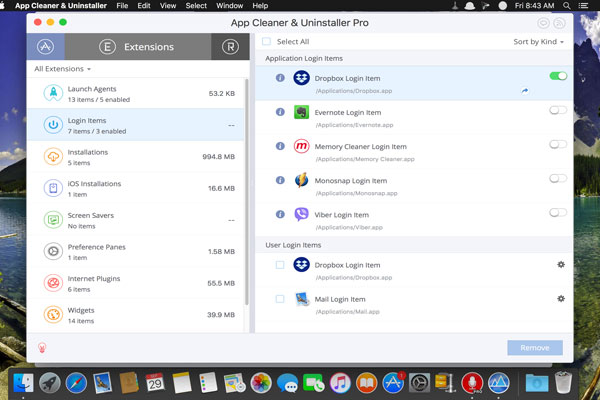Switch to the Applications tab icon
The height and width of the screenshot is (400, 600).
click(45, 46)
